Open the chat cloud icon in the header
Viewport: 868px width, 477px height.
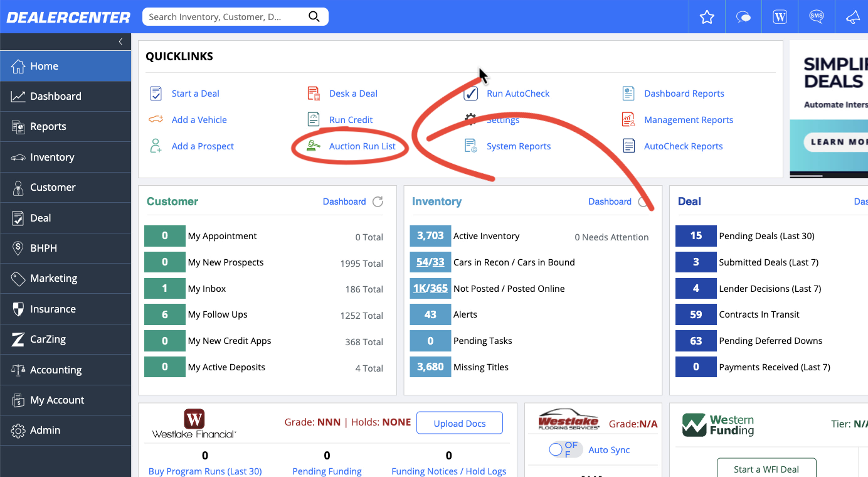(743, 17)
